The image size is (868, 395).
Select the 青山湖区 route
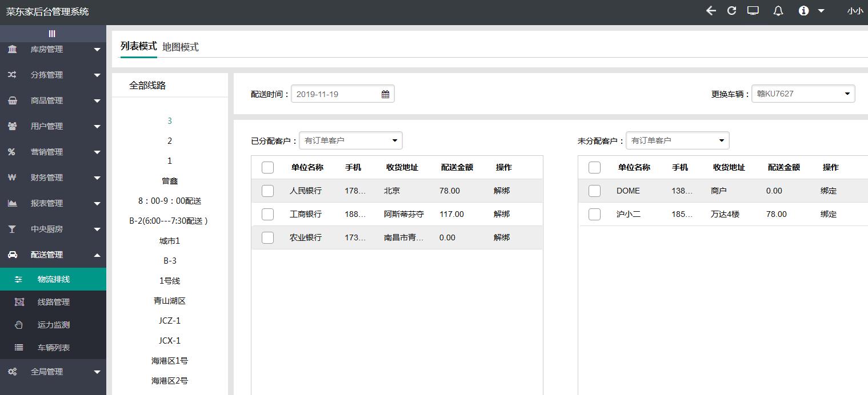[x=170, y=301]
